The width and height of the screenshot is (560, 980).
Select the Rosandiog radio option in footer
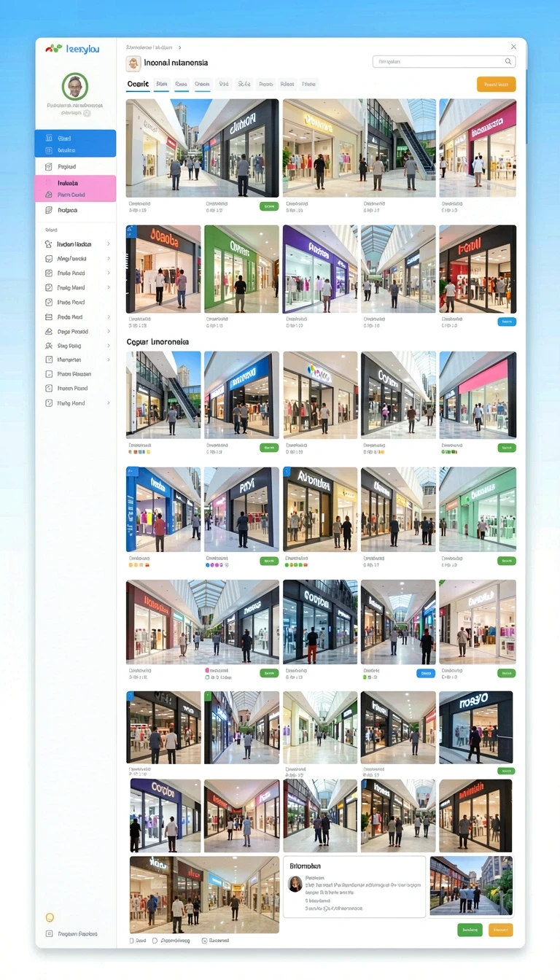(155, 941)
